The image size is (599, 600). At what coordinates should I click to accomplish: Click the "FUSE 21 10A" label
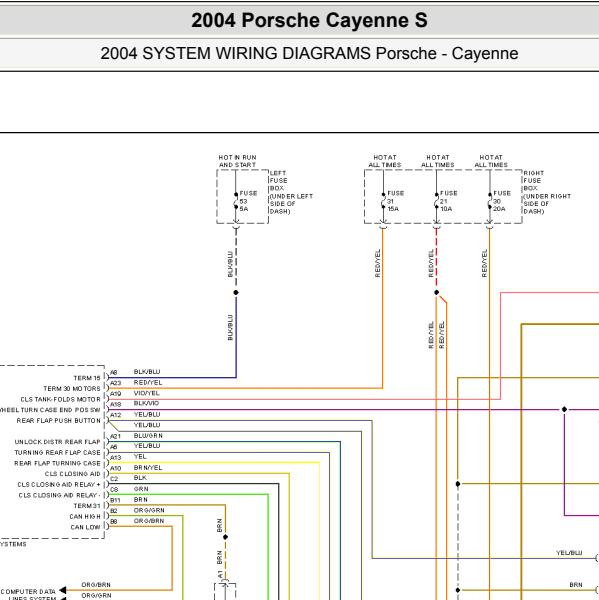[x=449, y=201]
